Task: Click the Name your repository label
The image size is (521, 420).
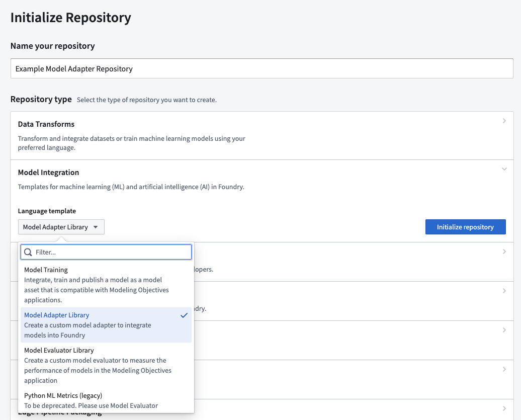Action: click(52, 46)
